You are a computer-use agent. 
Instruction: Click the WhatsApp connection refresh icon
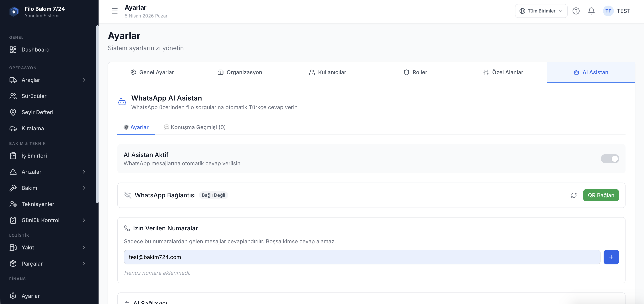[574, 195]
